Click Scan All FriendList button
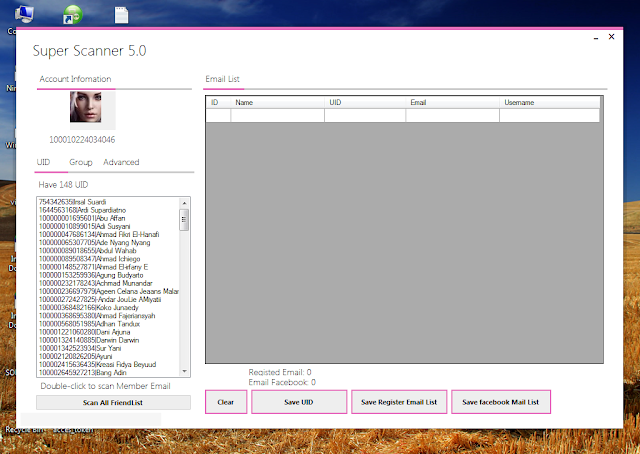Screen dimensions: 640x454 113,403
